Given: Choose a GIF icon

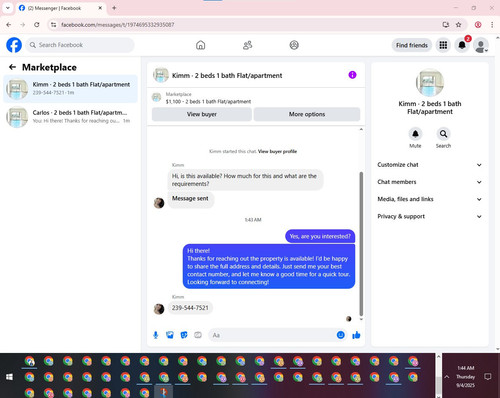Looking at the screenshot, I should tap(198, 335).
